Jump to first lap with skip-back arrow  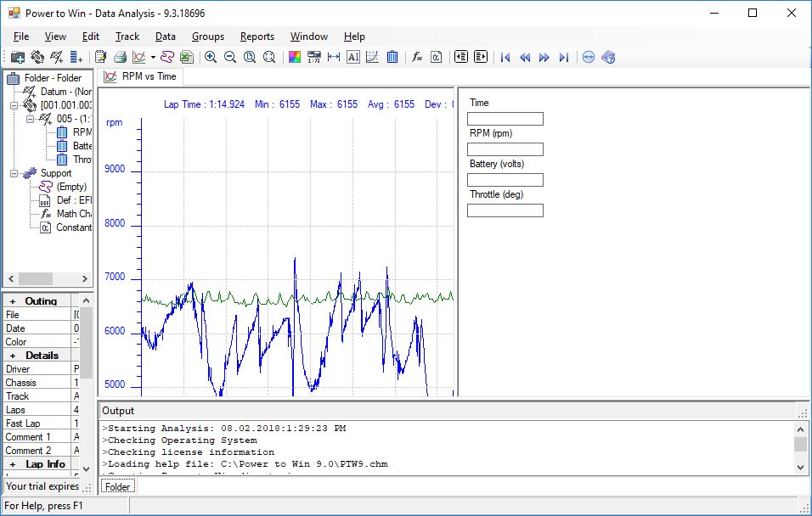coord(505,57)
